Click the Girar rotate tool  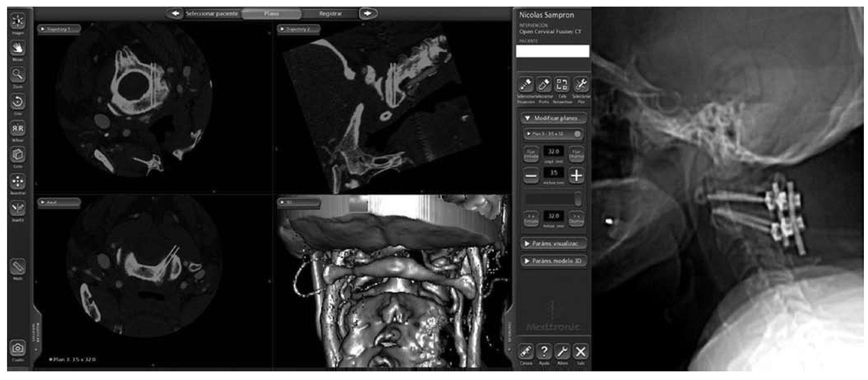(x=18, y=102)
